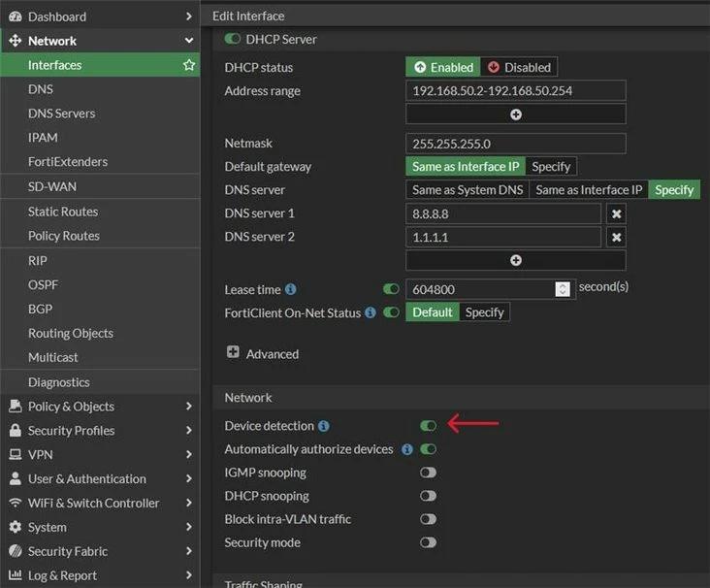Collapse the Network menu chevron

[x=189, y=41]
